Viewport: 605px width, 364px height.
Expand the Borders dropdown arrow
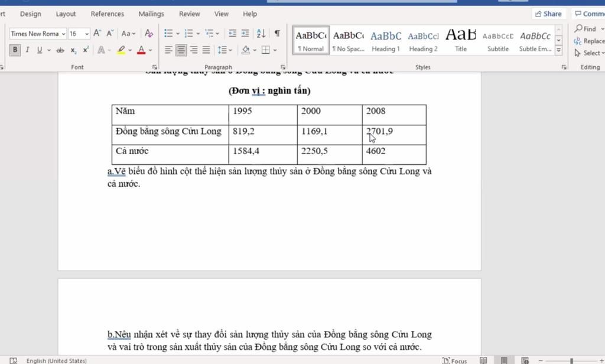(275, 50)
